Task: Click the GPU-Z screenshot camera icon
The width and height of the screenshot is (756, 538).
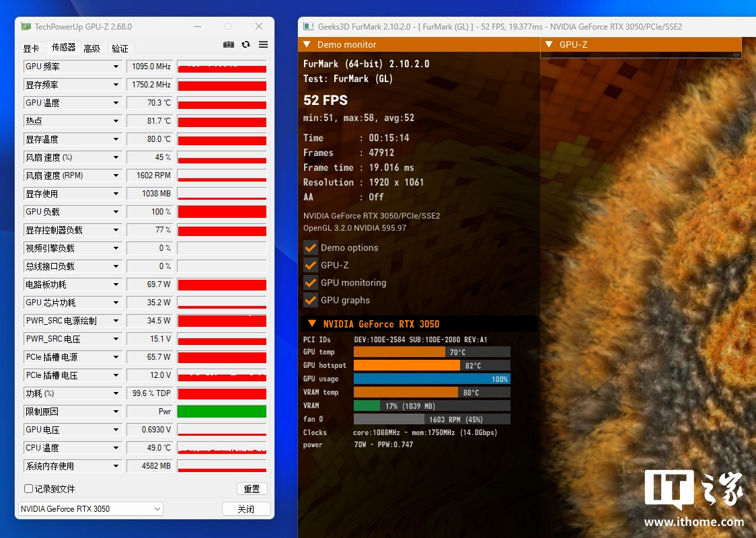Action: point(229,44)
